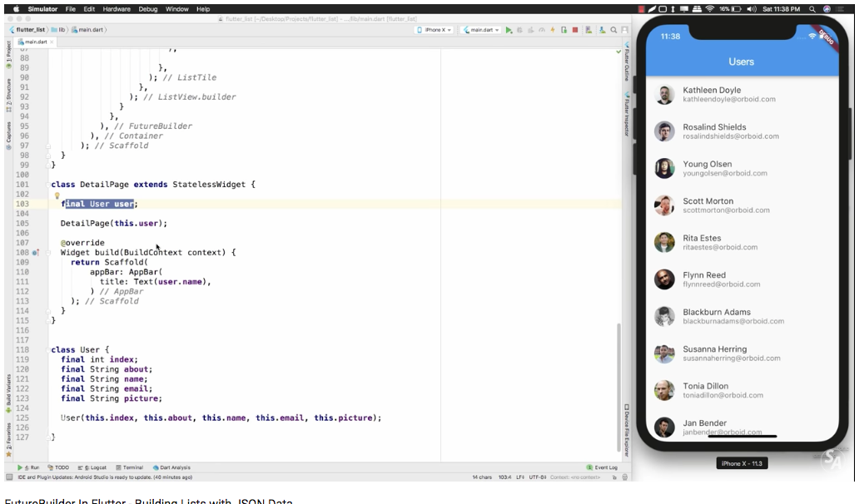Click the Debug icon in the toolbar
The width and height of the screenshot is (864, 504).
(522, 30)
